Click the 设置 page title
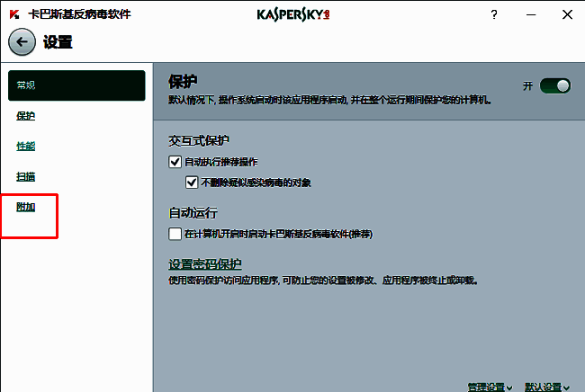The width and height of the screenshot is (585, 392). 58,42
